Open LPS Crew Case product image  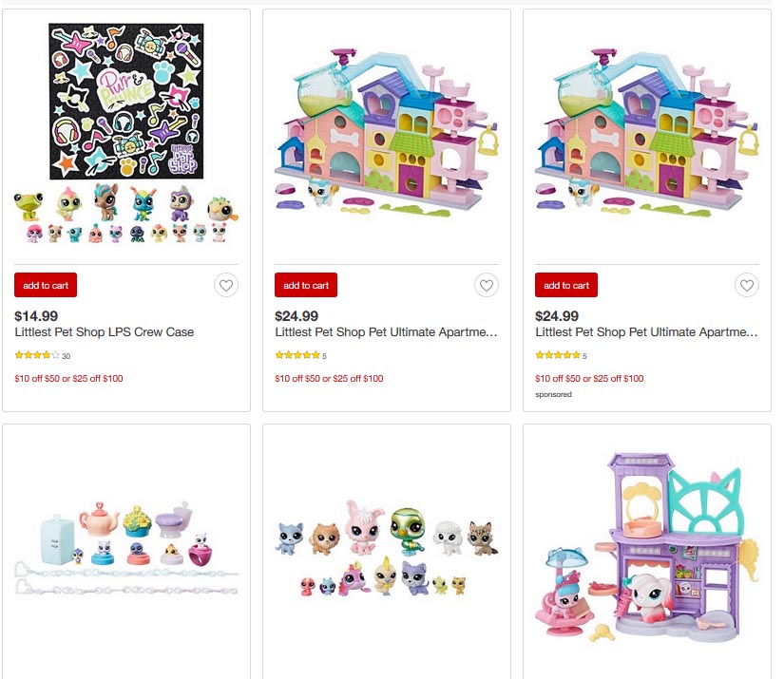point(126,133)
